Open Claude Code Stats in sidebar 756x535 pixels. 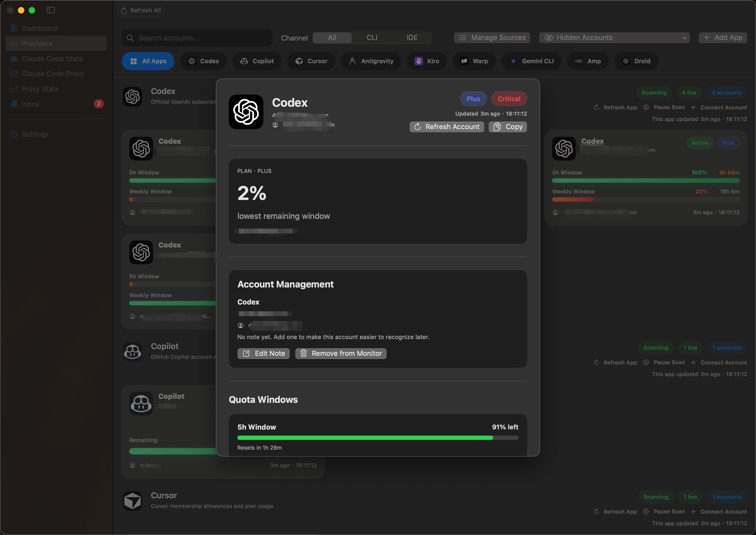[52, 59]
